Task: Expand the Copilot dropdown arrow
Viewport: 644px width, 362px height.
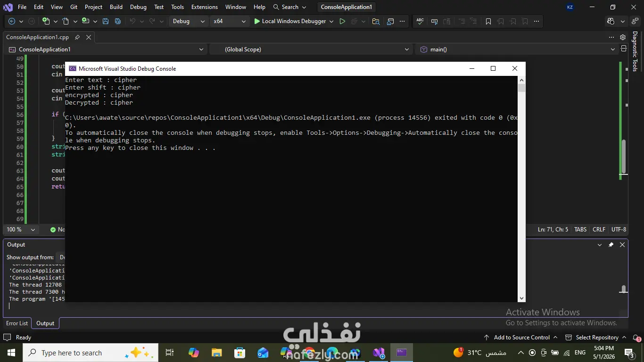Action: (623, 21)
